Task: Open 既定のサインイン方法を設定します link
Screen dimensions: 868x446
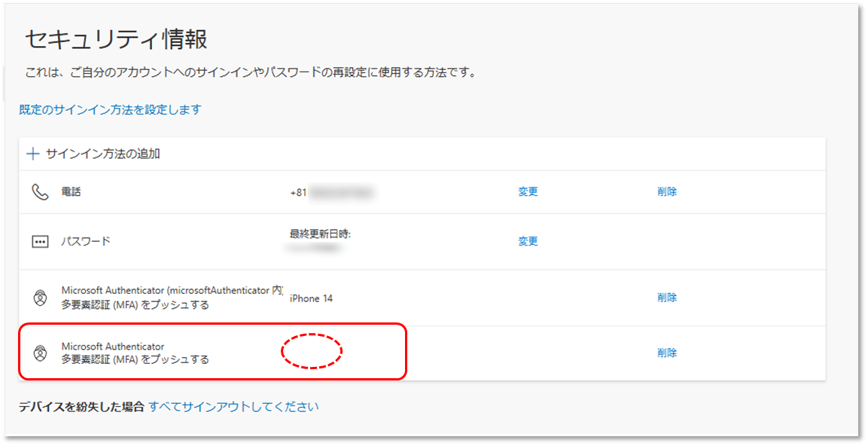Action: 111,110
